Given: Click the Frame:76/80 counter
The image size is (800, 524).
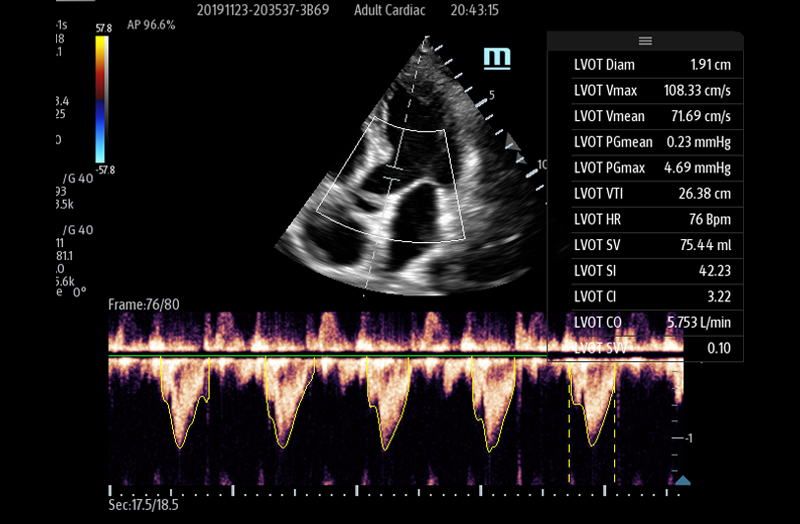Looking at the screenshot, I should [x=145, y=303].
